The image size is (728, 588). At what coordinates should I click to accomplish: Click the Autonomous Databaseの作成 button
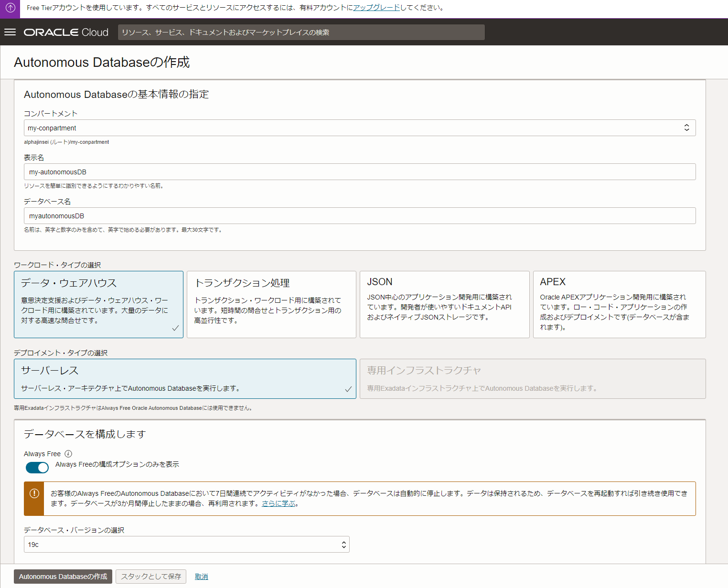(63, 577)
